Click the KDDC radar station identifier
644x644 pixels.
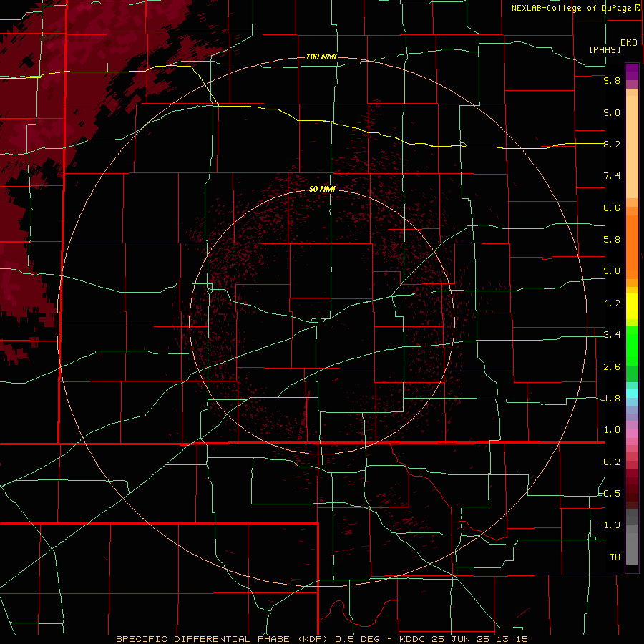[412, 639]
